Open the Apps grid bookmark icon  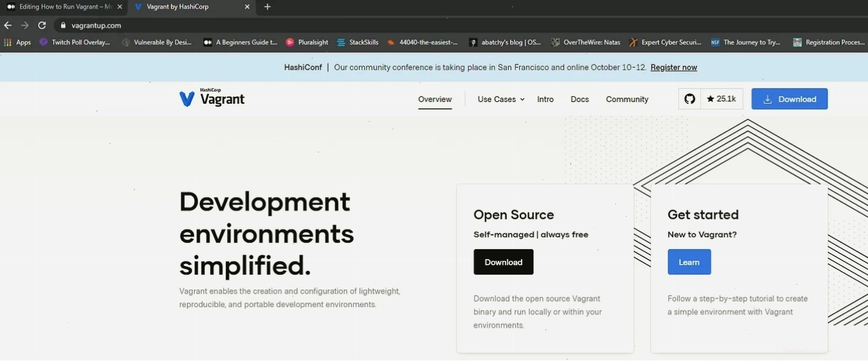tap(17, 42)
